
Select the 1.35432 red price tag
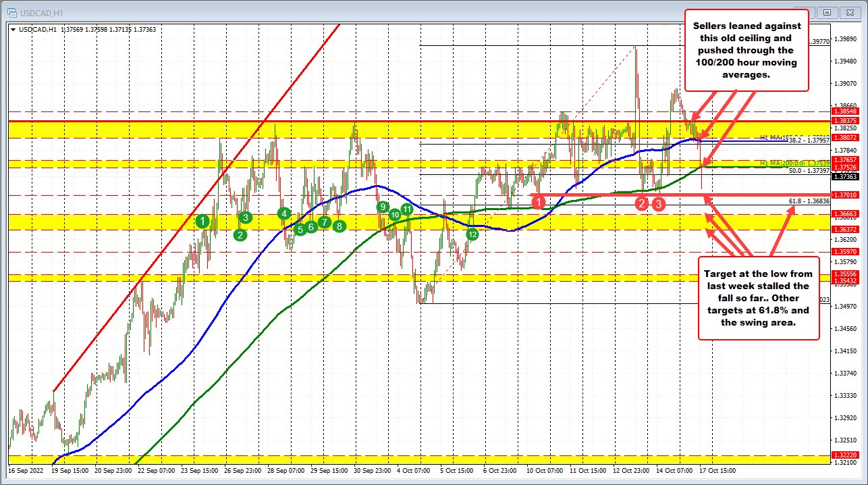tap(846, 281)
